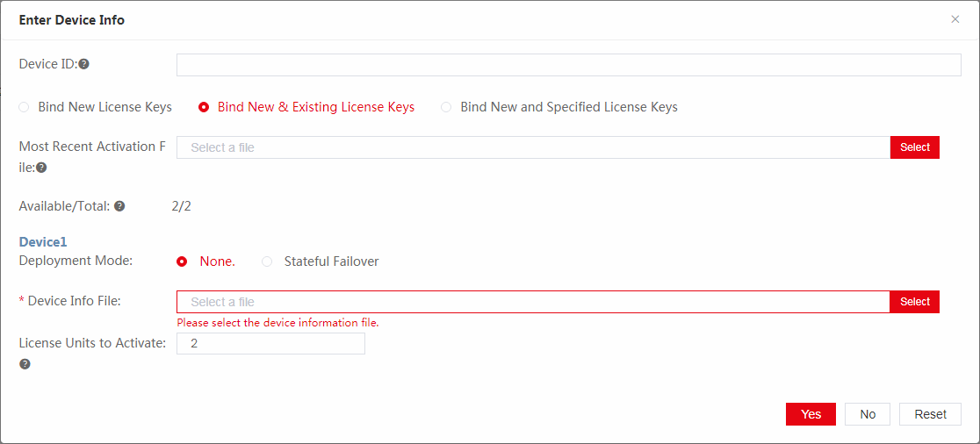Click Select next to Device Info File
This screenshot has height=444, width=980.
coord(915,302)
